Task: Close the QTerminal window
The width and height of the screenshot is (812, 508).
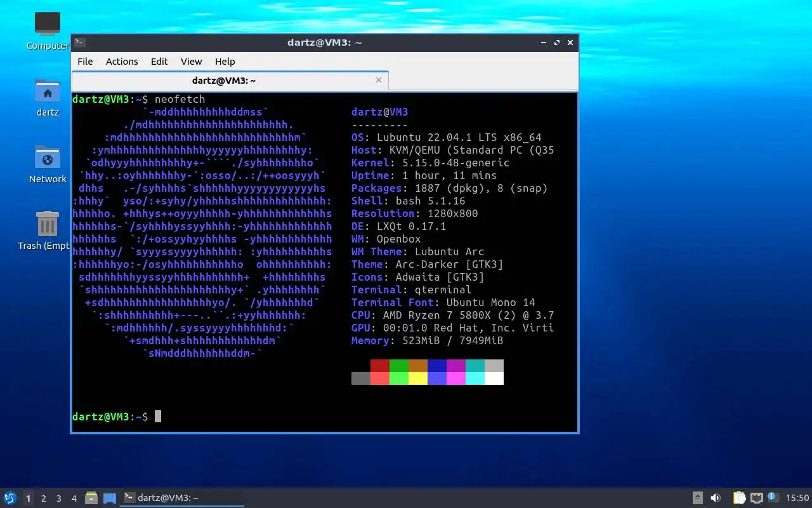Action: [x=570, y=43]
